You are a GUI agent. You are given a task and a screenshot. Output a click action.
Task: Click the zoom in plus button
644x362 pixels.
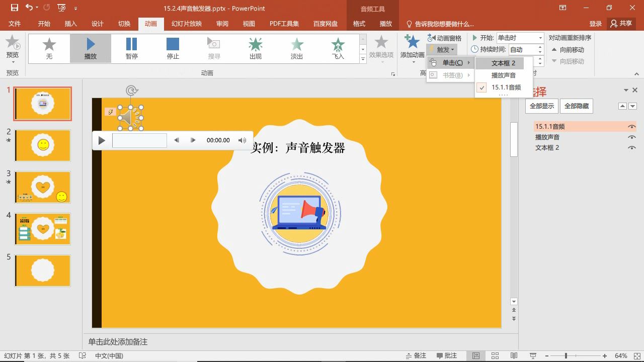(x=605, y=355)
